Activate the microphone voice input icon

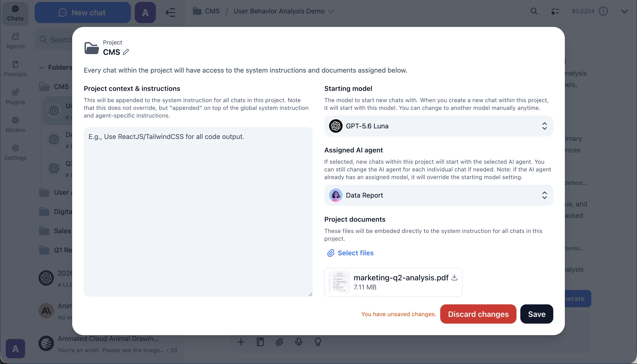[299, 342]
